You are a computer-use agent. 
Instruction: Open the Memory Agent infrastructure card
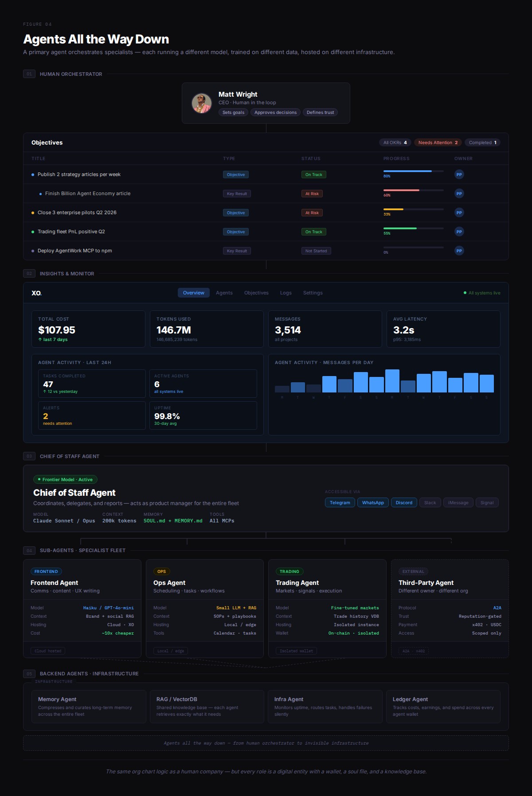pyautogui.click(x=85, y=706)
